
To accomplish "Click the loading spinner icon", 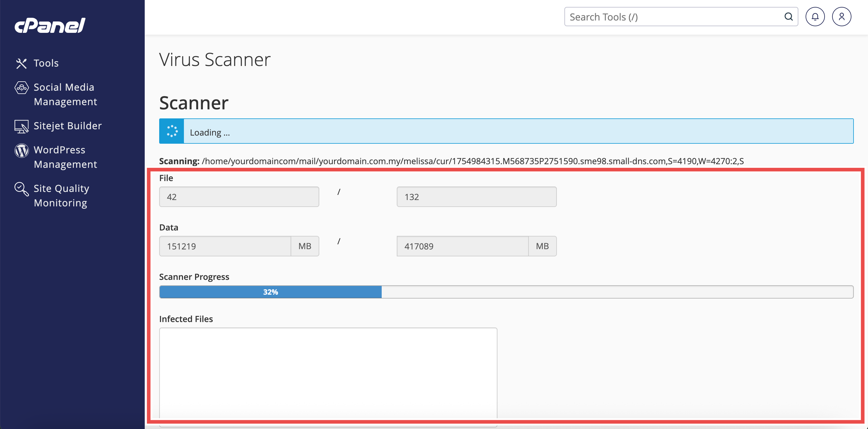I will [x=172, y=131].
